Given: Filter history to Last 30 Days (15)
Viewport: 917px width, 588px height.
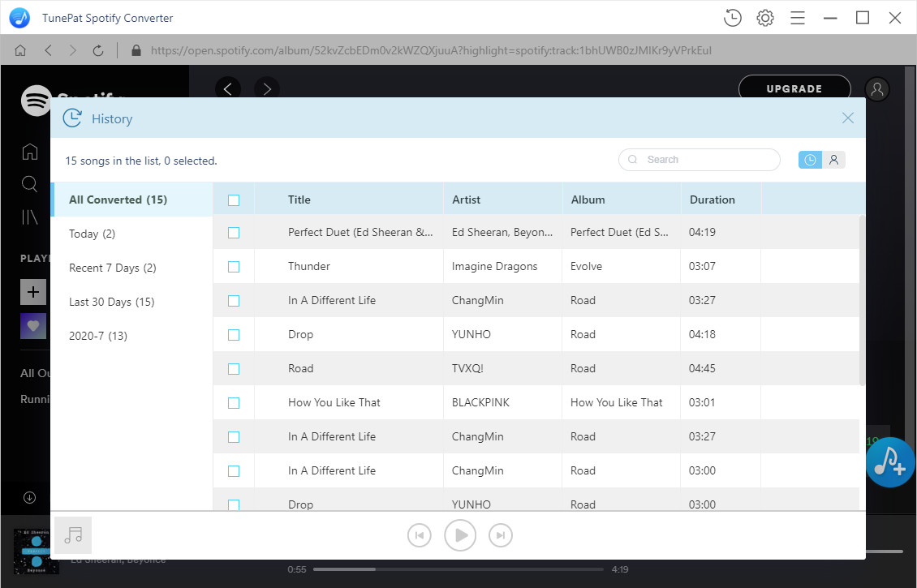Looking at the screenshot, I should (x=131, y=302).
